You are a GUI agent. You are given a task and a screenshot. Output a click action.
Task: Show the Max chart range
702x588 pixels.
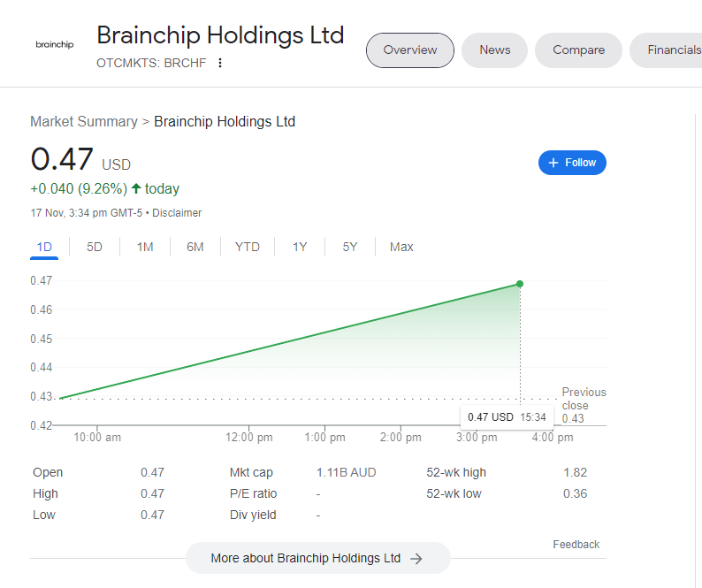tap(401, 247)
